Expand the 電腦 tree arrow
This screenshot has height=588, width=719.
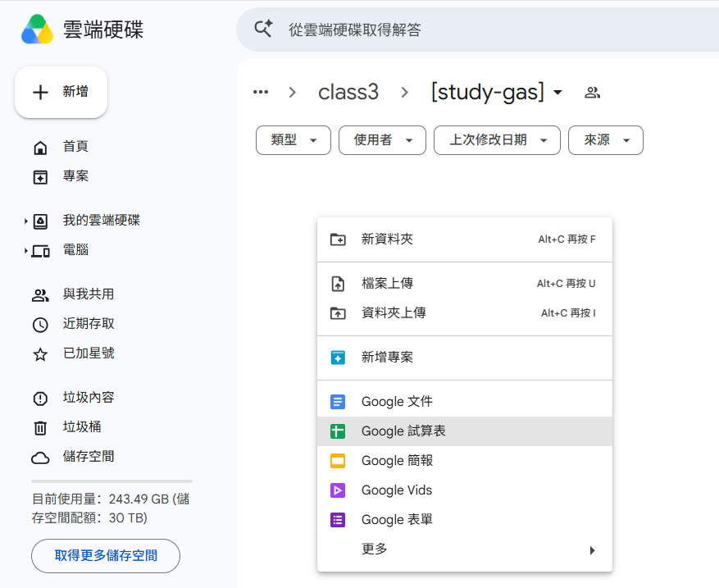pos(25,251)
